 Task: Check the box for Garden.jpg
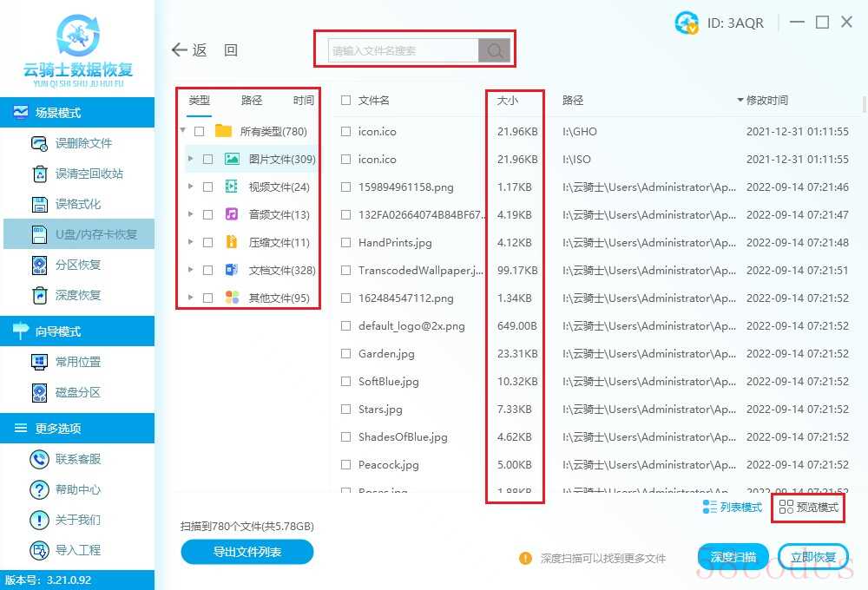pos(346,354)
